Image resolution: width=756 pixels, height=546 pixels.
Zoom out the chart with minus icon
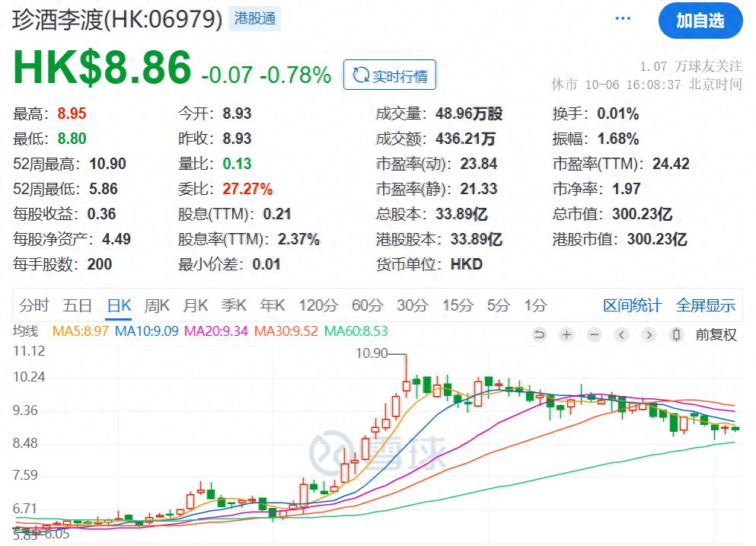tap(595, 335)
